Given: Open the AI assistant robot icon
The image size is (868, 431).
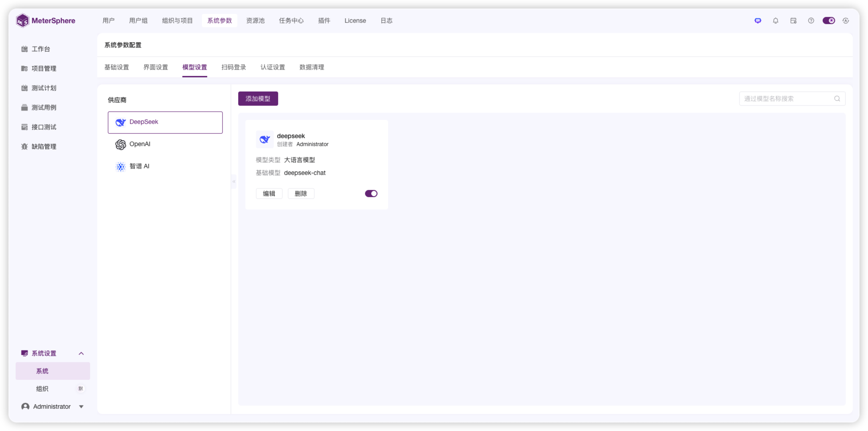Looking at the screenshot, I should click(758, 20).
